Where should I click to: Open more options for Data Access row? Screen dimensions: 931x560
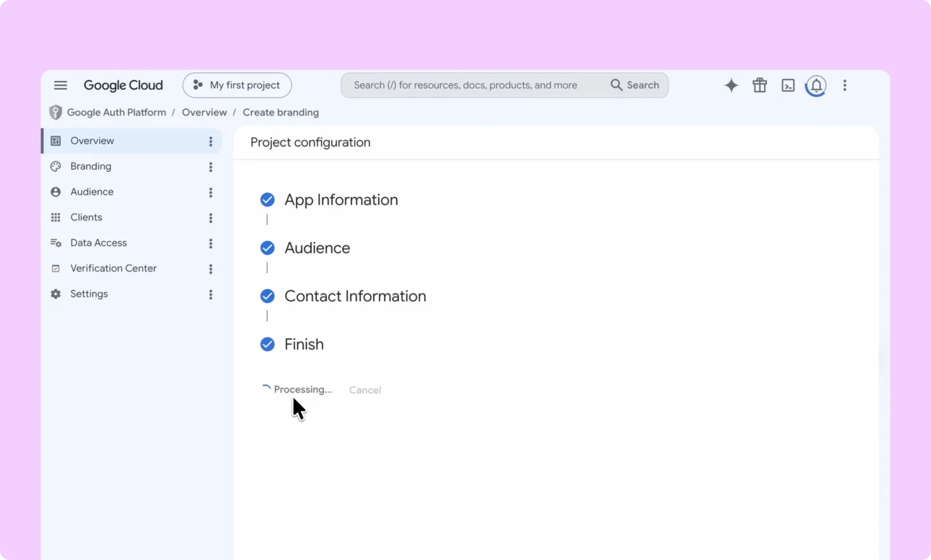pyautogui.click(x=210, y=243)
